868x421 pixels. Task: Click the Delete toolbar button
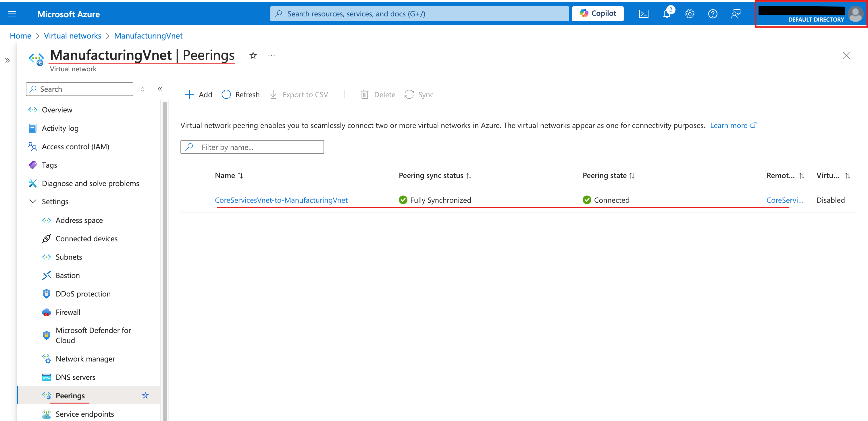pos(378,94)
